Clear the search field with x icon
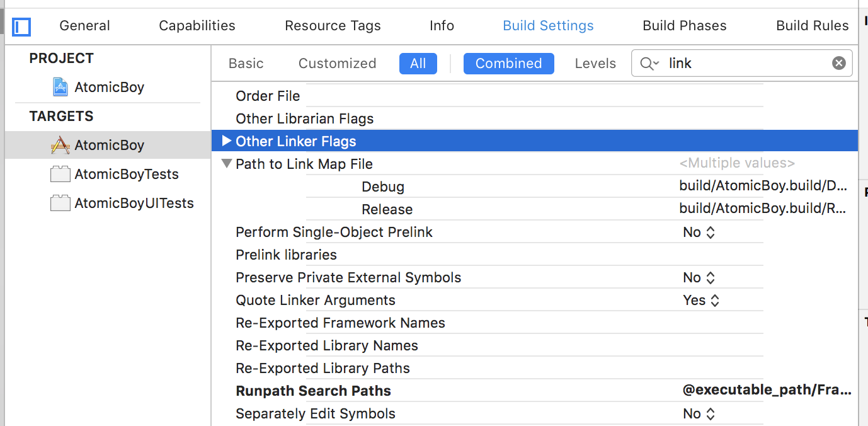 point(839,63)
